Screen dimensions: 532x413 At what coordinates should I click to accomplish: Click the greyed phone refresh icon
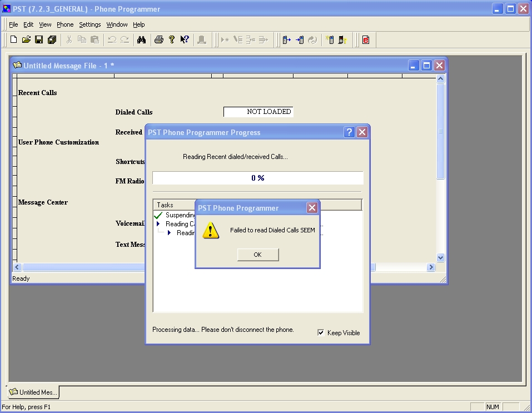(x=312, y=39)
